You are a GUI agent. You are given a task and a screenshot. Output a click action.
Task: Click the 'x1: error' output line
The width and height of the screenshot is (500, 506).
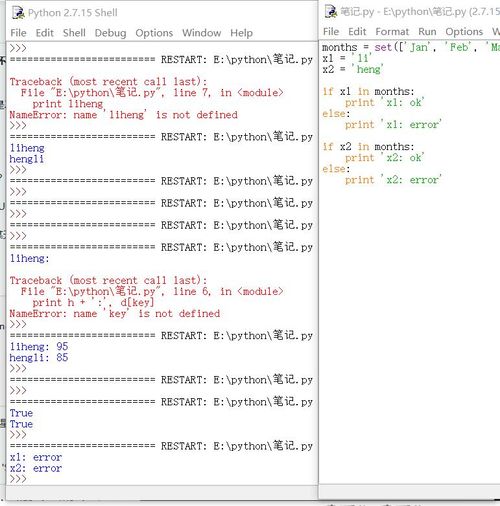click(x=36, y=457)
